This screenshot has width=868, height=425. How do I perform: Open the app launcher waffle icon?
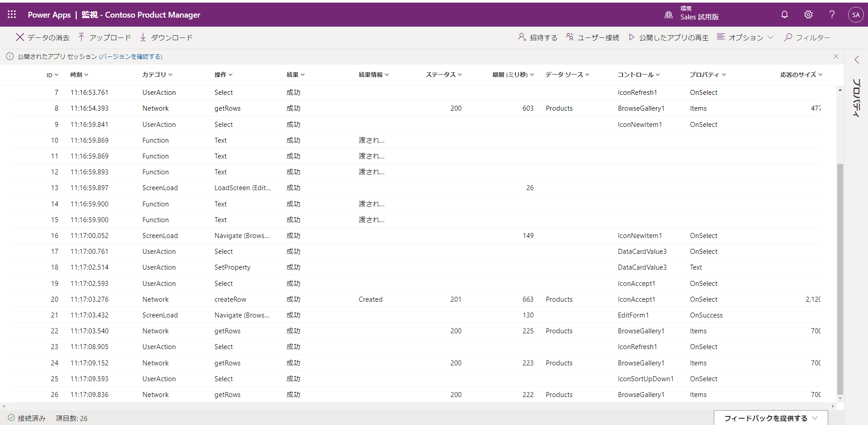pos(12,14)
